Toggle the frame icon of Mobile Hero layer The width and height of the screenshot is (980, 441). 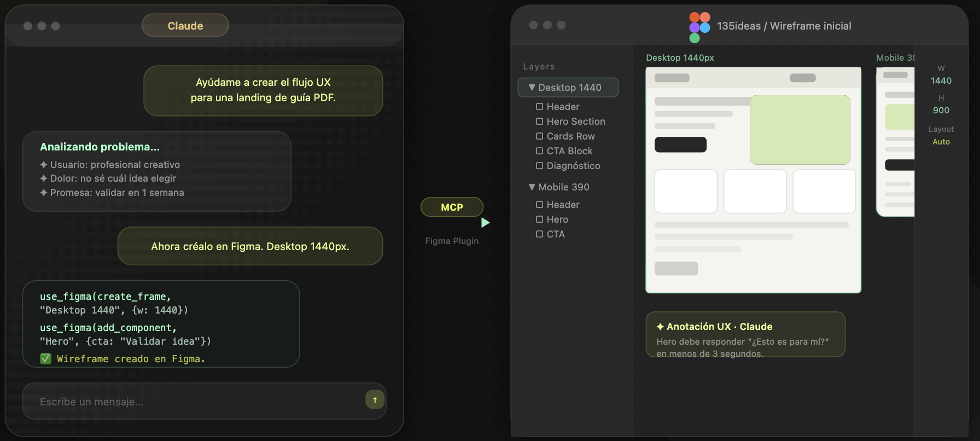point(540,219)
